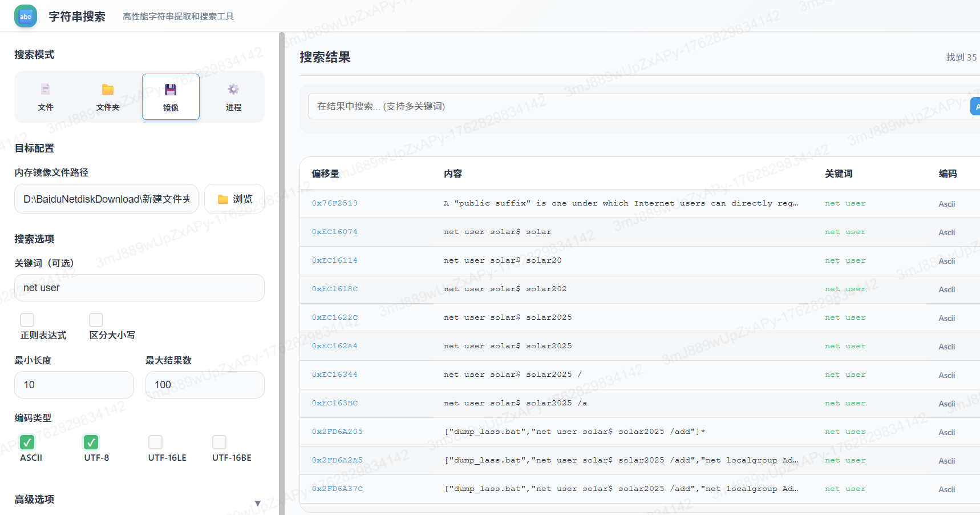Expand the 高级选项 section
980x515 pixels.
(139, 500)
